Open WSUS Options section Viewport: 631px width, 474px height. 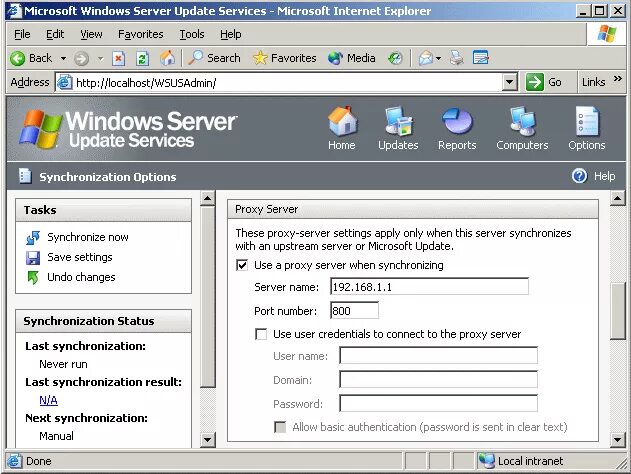(x=587, y=128)
